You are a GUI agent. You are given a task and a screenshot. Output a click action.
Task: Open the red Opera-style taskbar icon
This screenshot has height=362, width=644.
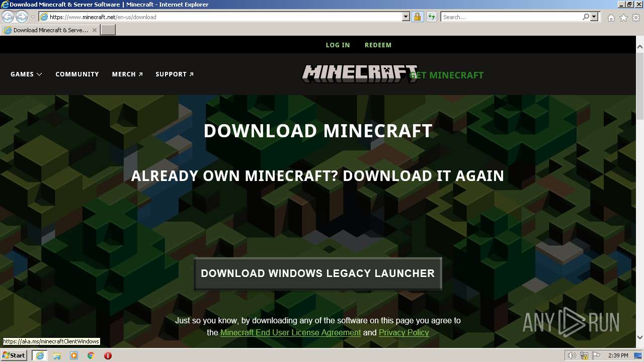108,355
